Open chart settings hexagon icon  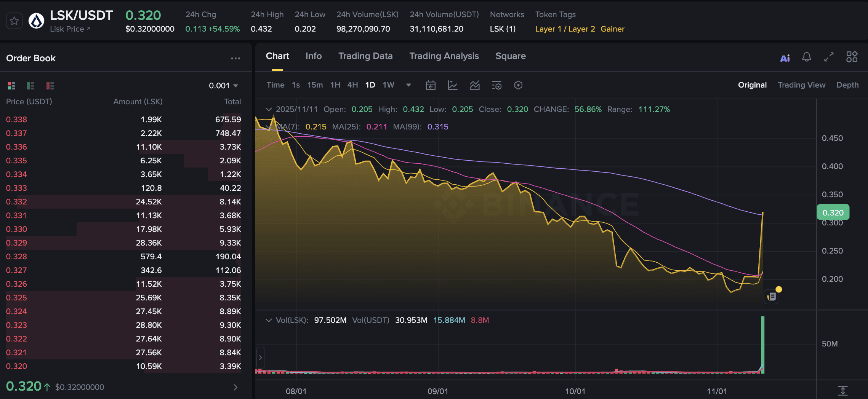click(x=518, y=85)
